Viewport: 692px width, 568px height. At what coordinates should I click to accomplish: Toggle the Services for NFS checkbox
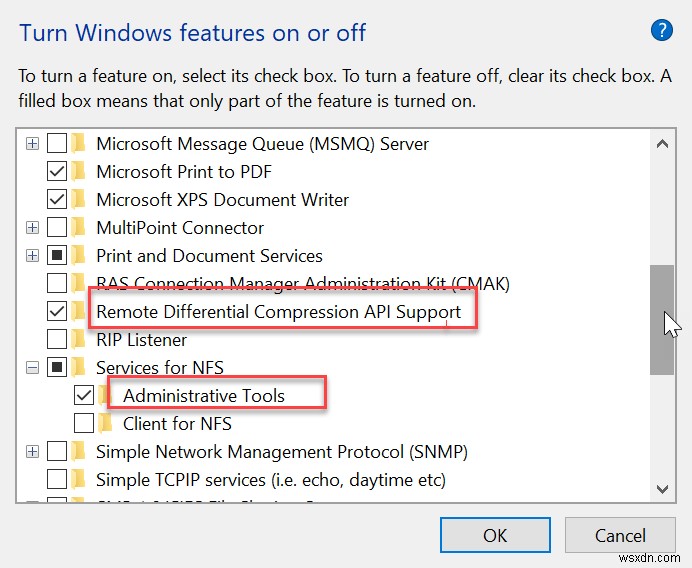(x=57, y=367)
